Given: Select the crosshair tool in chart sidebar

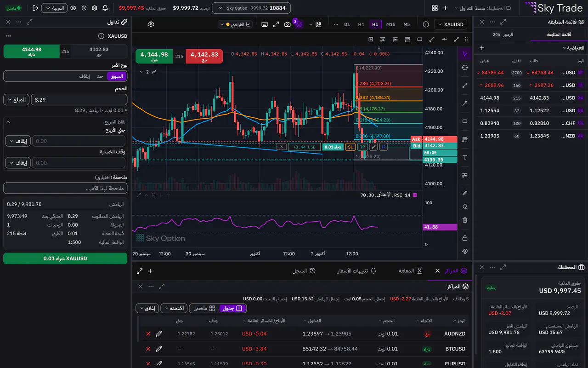Looking at the screenshot, I should [x=465, y=68].
